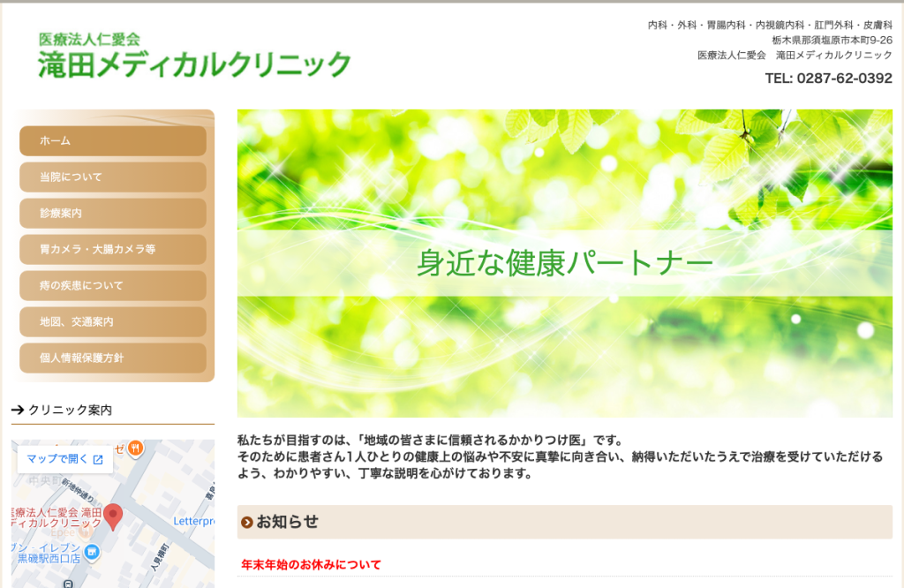
Task: Click the 身近な健康パートナー banner image
Action: pyautogui.click(x=564, y=263)
